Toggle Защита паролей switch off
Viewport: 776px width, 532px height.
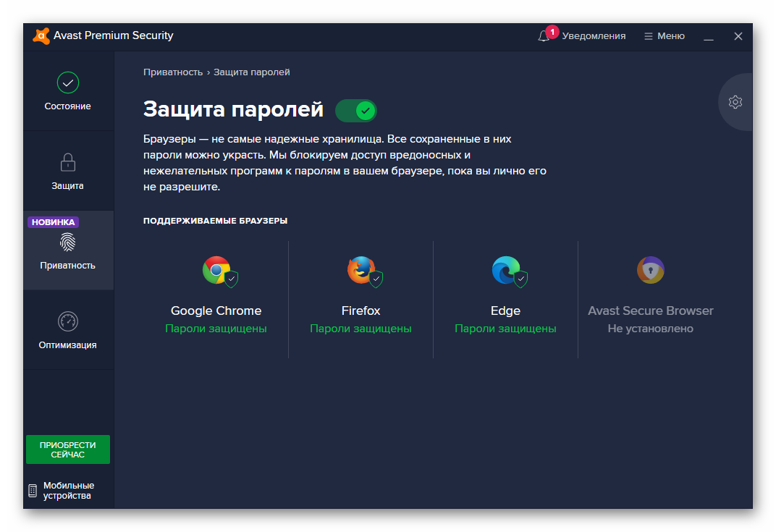coord(356,110)
